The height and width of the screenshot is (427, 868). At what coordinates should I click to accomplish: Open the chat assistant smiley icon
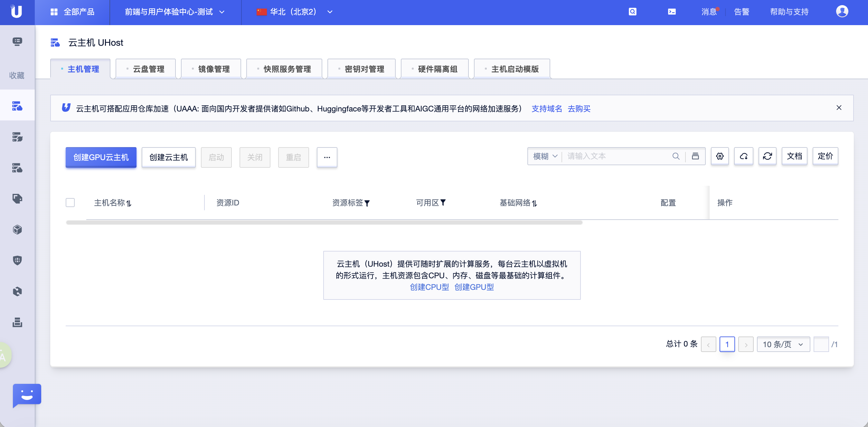tap(27, 395)
